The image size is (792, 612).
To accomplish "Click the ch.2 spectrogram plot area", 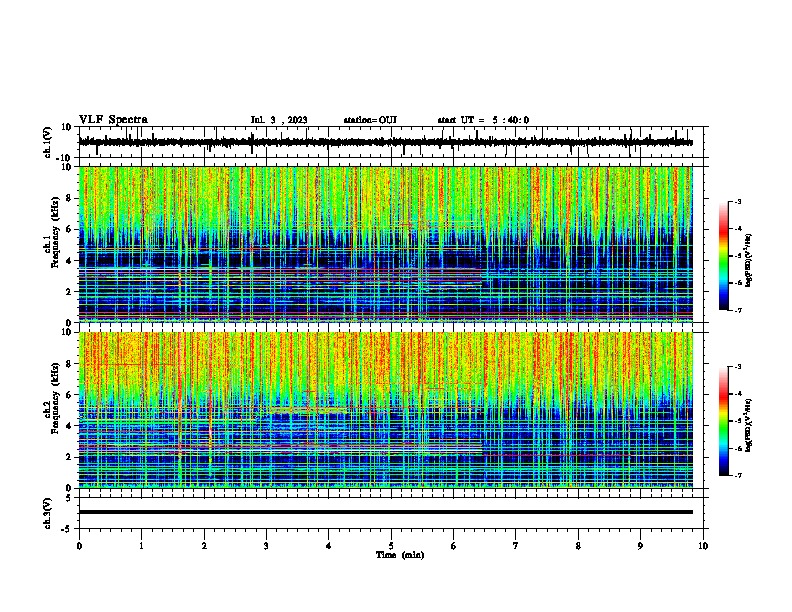I will (385, 410).
